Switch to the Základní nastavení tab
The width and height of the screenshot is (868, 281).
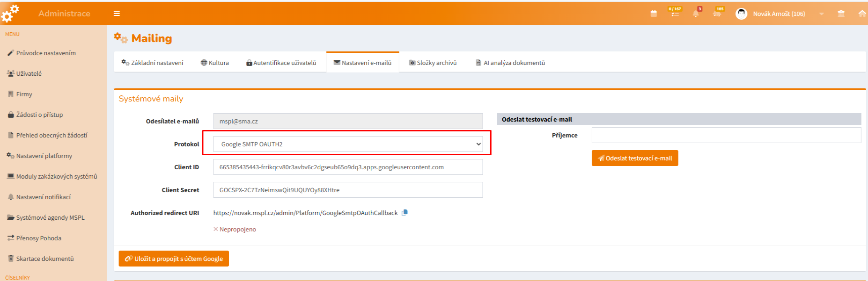pos(153,63)
